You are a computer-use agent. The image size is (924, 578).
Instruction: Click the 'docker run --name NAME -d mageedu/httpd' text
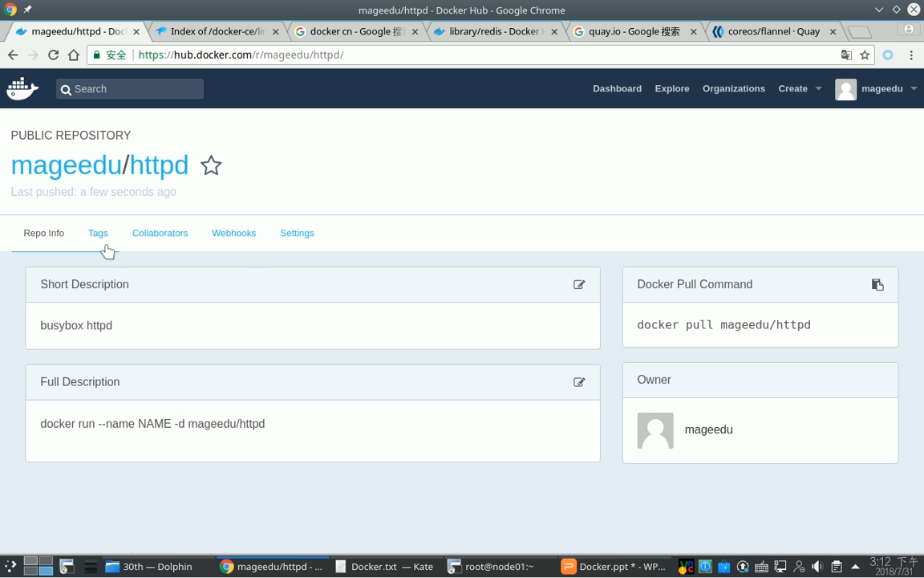click(152, 424)
